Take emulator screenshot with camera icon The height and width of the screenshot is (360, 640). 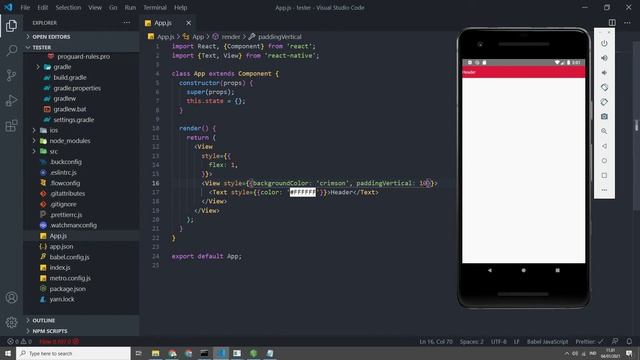point(604,117)
